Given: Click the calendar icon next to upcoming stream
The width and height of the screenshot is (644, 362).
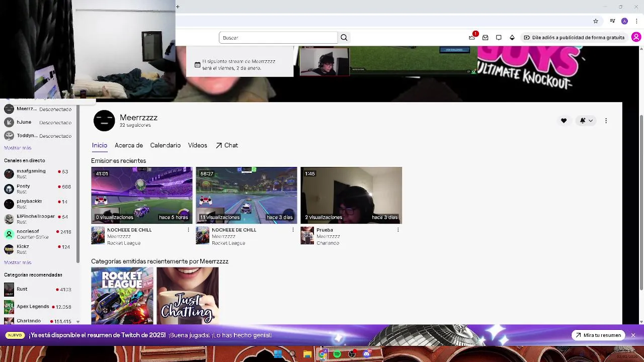Looking at the screenshot, I should pos(197,65).
